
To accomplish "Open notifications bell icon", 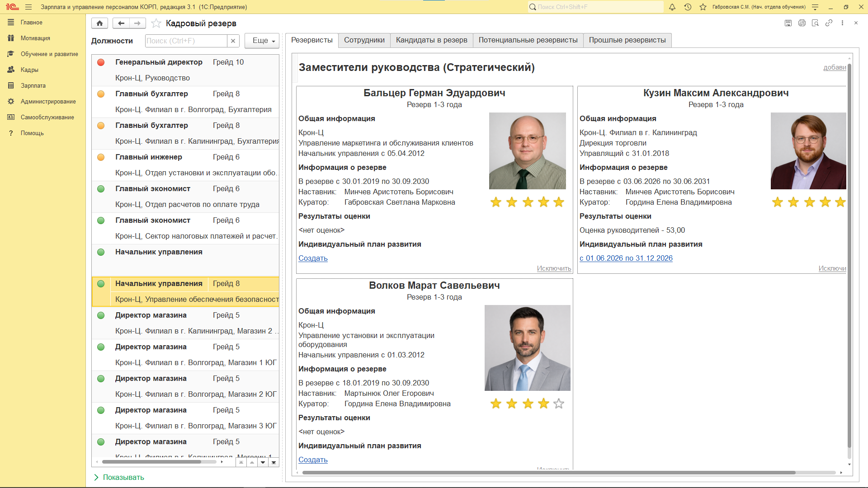I will 672,7.
